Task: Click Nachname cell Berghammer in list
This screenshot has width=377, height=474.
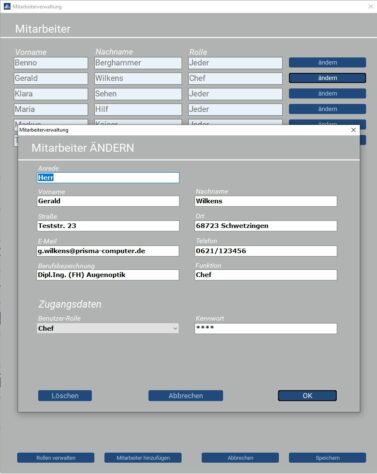Action: click(138, 63)
